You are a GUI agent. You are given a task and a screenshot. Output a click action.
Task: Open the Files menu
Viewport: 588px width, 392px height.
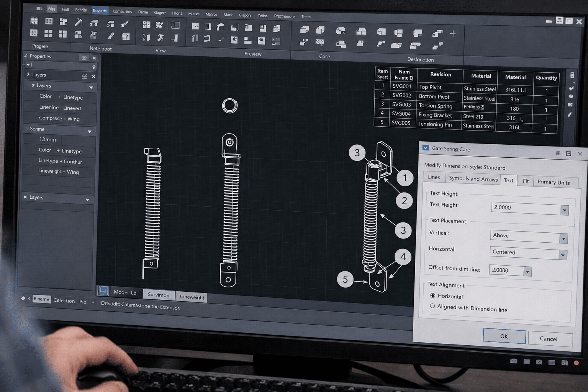tap(52, 9)
